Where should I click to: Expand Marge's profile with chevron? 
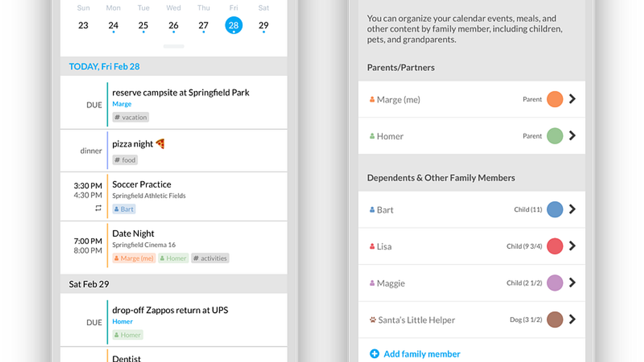[572, 99]
